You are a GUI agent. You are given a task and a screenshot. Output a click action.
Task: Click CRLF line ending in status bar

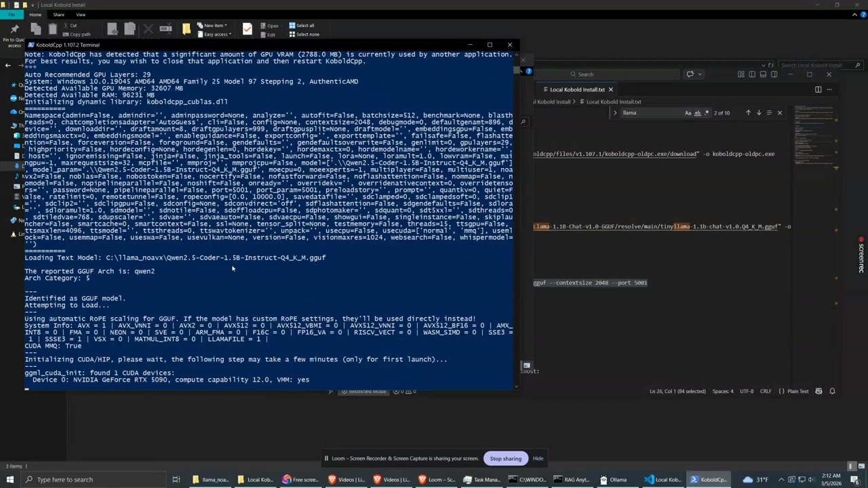(766, 391)
